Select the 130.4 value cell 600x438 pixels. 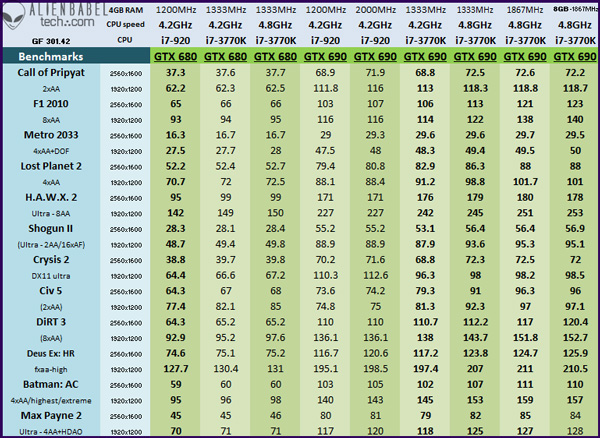coord(225,369)
